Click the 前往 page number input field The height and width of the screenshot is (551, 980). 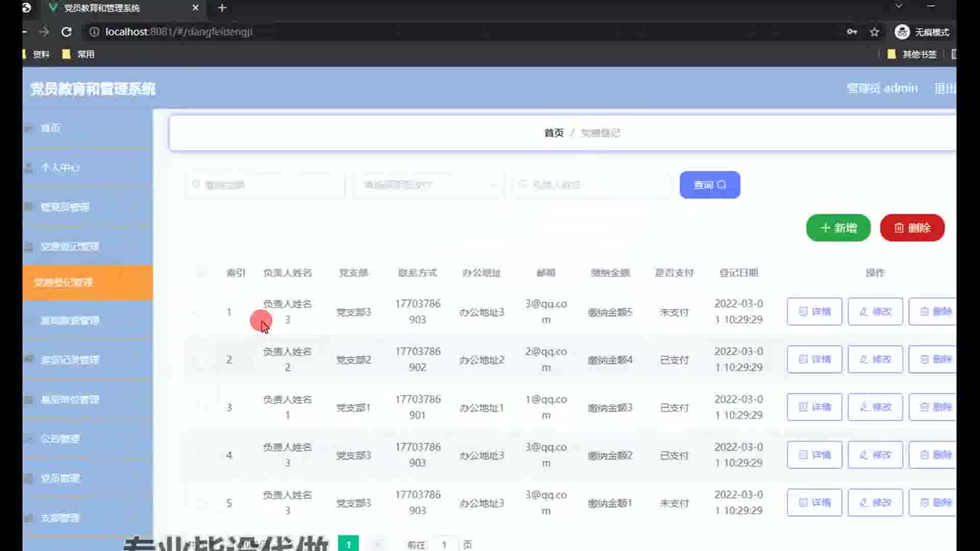444,544
